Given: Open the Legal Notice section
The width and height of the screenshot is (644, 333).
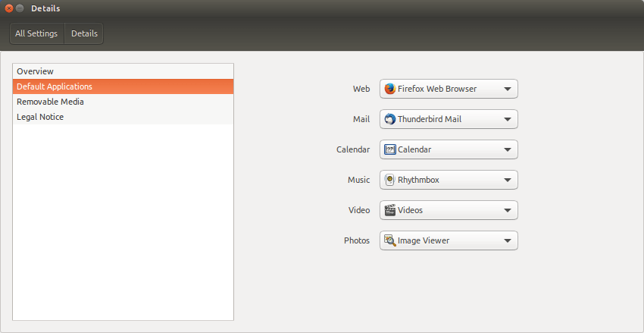Looking at the screenshot, I should pos(123,117).
